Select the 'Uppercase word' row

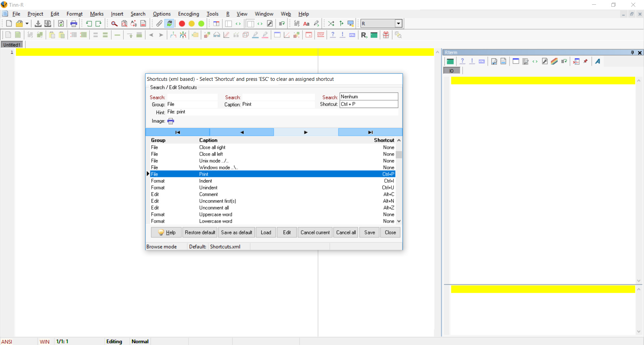[x=272, y=214]
